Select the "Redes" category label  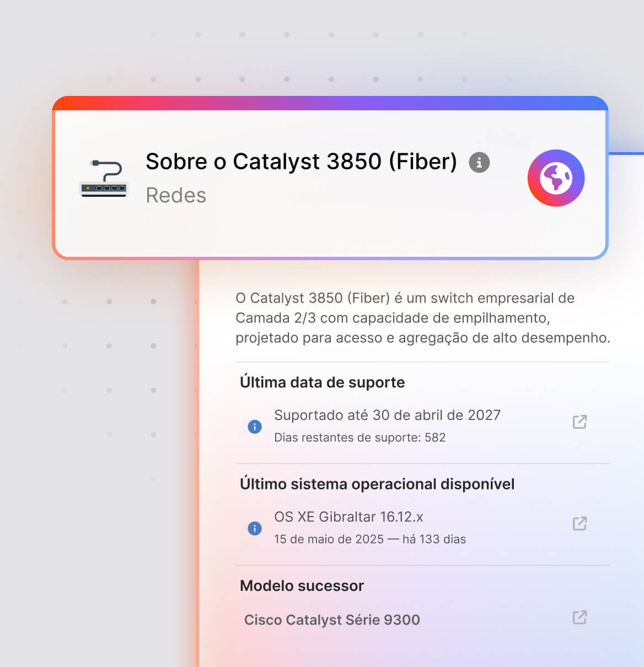(176, 195)
